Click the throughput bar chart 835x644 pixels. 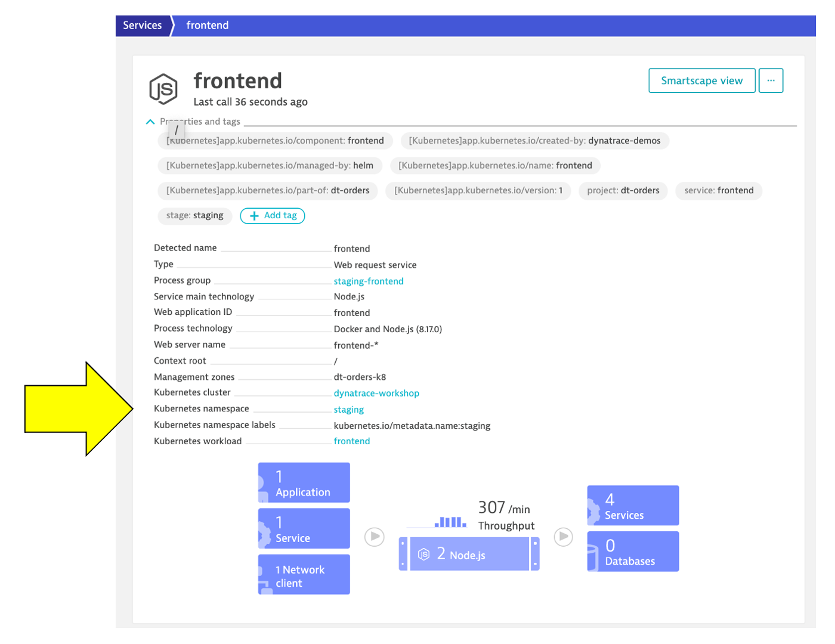tap(450, 522)
